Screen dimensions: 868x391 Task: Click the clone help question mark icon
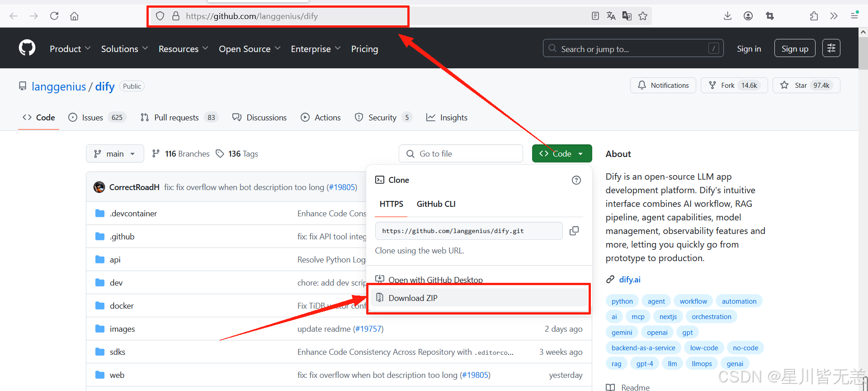coord(576,180)
